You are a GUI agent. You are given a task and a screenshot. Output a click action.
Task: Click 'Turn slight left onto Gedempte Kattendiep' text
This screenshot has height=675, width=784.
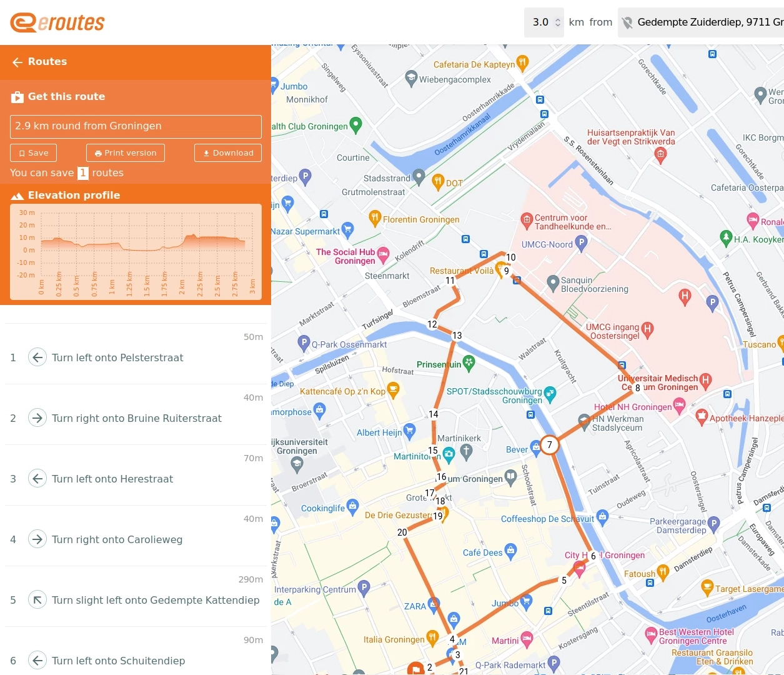tap(156, 600)
